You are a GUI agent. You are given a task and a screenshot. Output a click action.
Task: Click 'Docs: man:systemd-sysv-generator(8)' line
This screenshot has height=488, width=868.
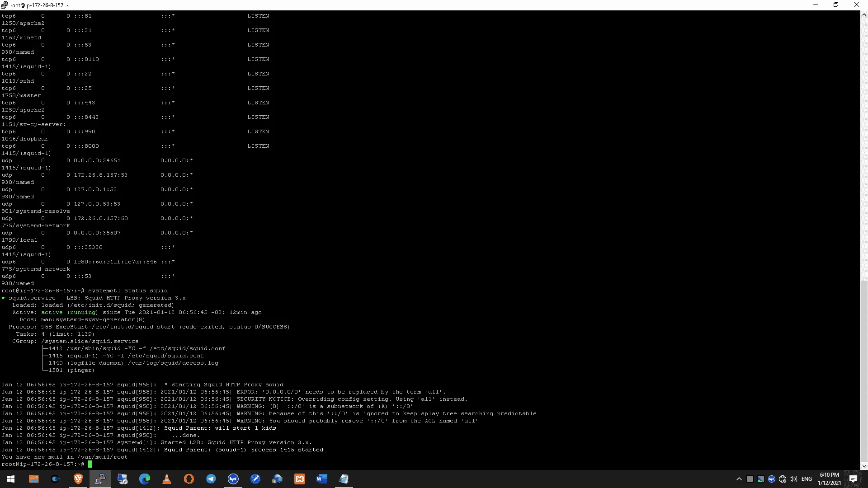[82, 319]
